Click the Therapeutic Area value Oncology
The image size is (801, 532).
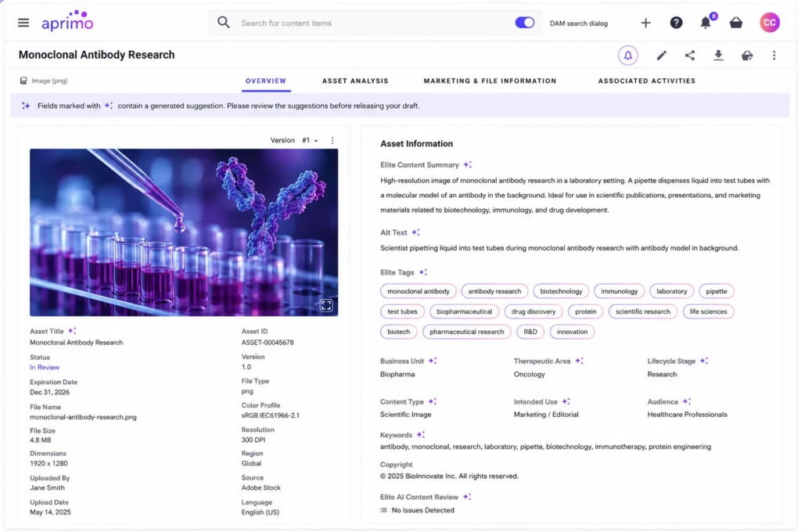coord(530,374)
